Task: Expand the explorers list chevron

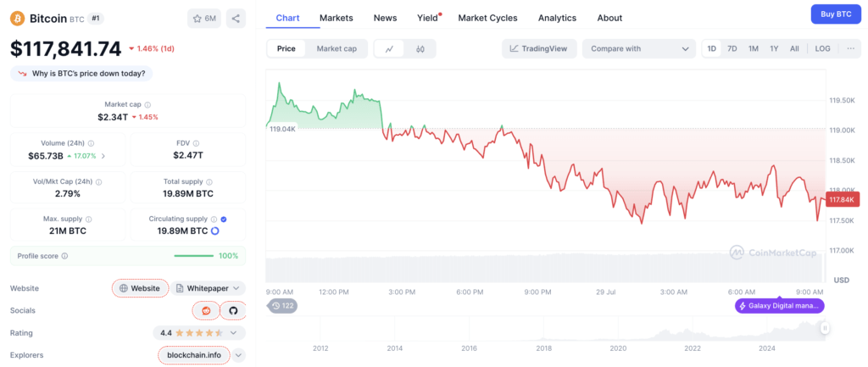Action: (238, 355)
